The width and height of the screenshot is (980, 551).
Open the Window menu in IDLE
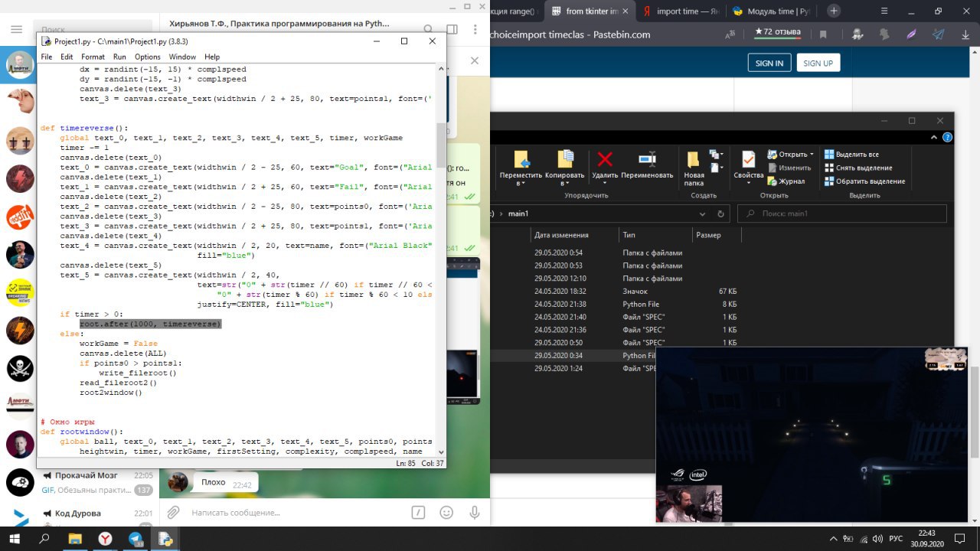click(x=182, y=57)
